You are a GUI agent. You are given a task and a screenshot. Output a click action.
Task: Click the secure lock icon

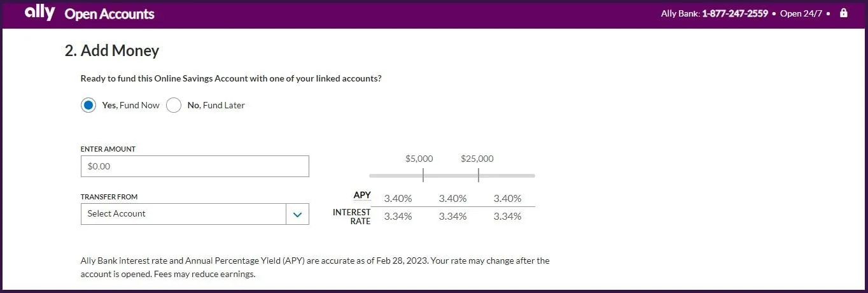[x=844, y=13]
